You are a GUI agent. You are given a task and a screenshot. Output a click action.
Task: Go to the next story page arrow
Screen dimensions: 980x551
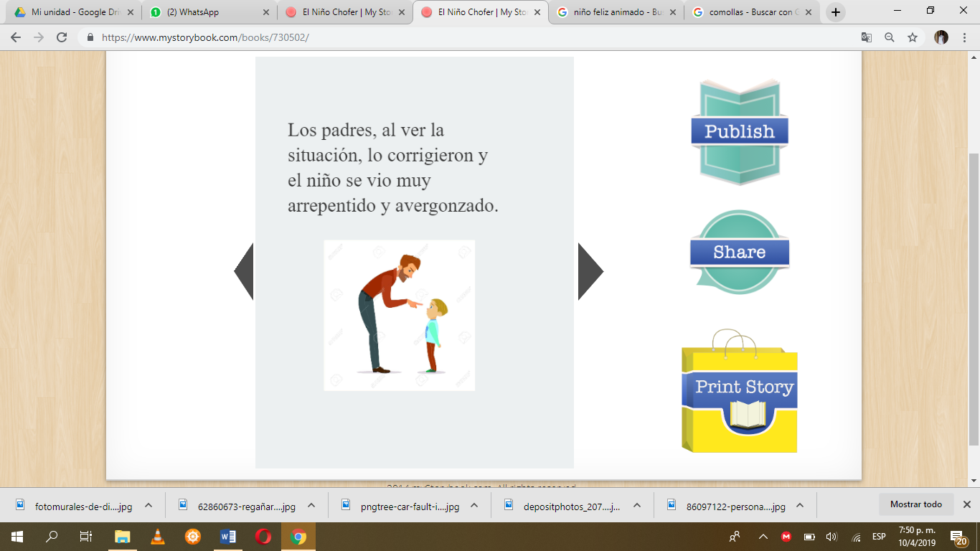(x=590, y=271)
